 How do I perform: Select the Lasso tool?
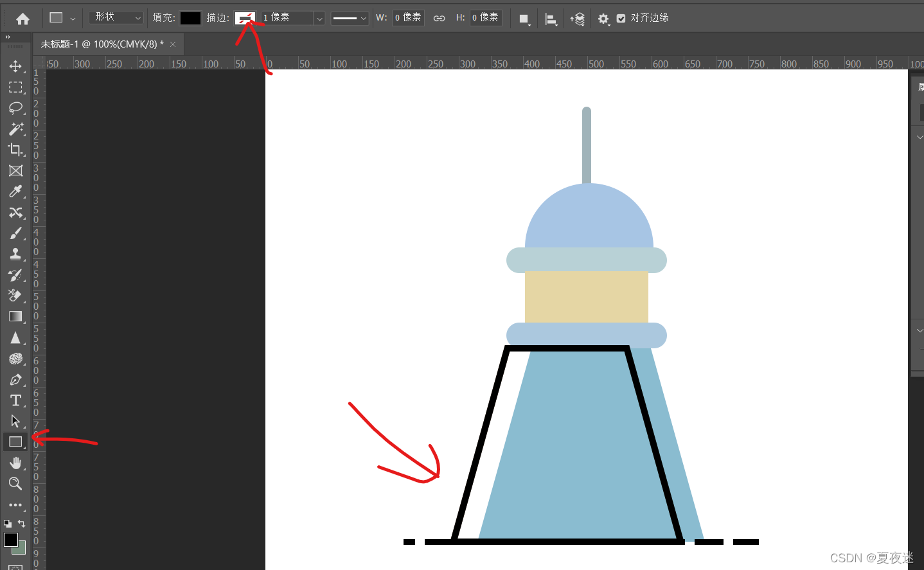coord(15,108)
